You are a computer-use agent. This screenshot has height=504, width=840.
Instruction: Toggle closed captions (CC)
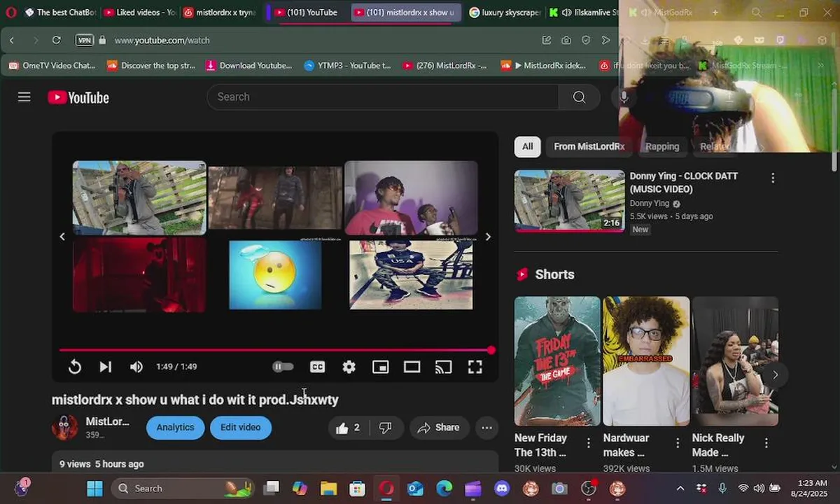pyautogui.click(x=318, y=367)
